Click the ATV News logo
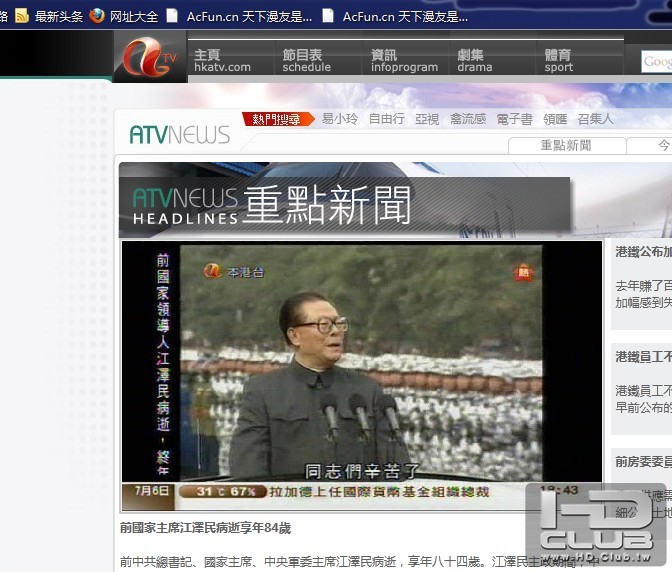The image size is (672, 572). [x=180, y=135]
